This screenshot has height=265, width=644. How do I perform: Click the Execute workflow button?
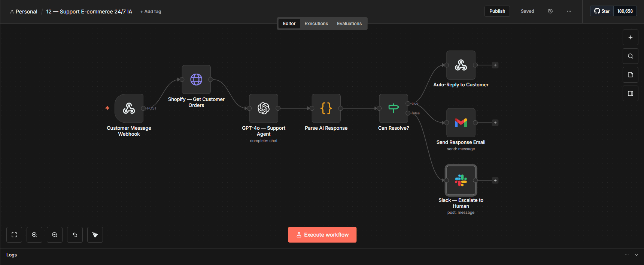pos(322,235)
